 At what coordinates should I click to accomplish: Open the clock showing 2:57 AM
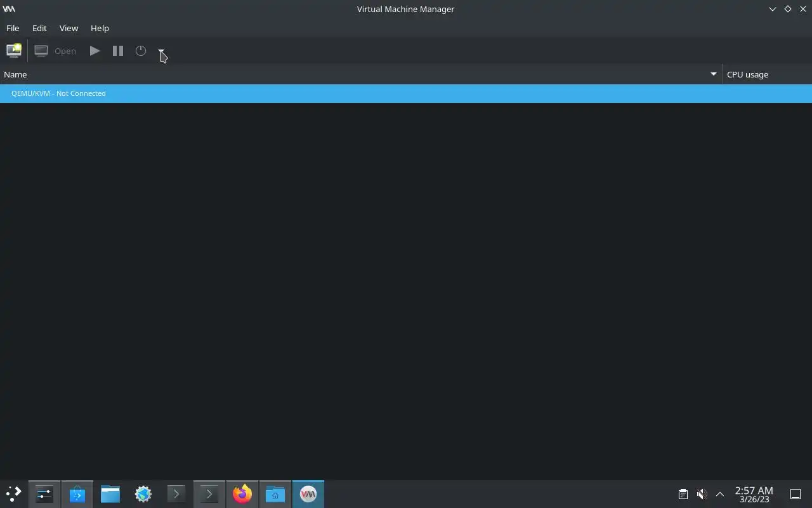[x=754, y=494]
